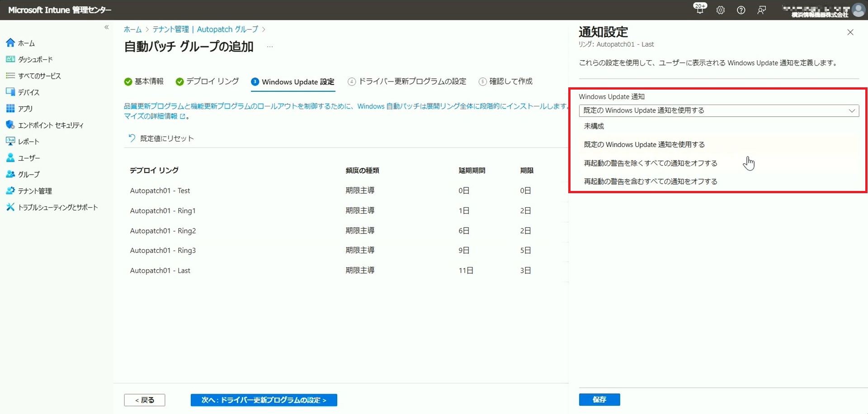The width and height of the screenshot is (868, 414).
Task: Open the notifications bell icon
Action: pyautogui.click(x=699, y=9)
